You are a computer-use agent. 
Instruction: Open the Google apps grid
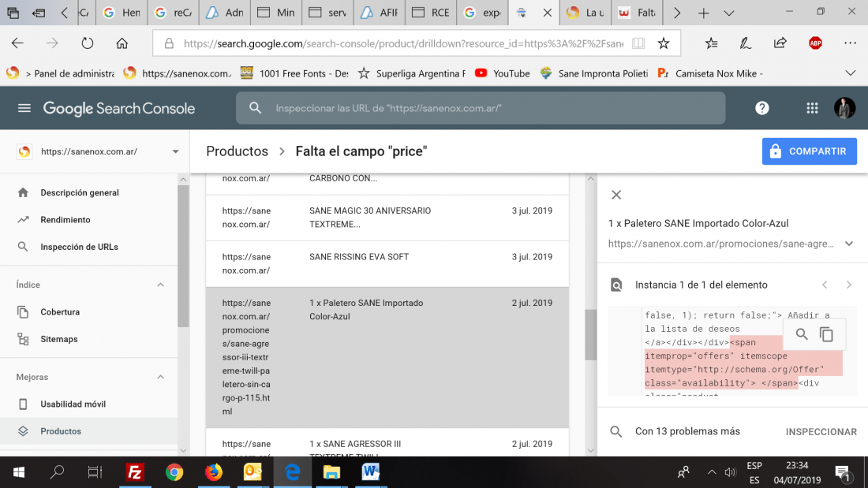tap(812, 109)
